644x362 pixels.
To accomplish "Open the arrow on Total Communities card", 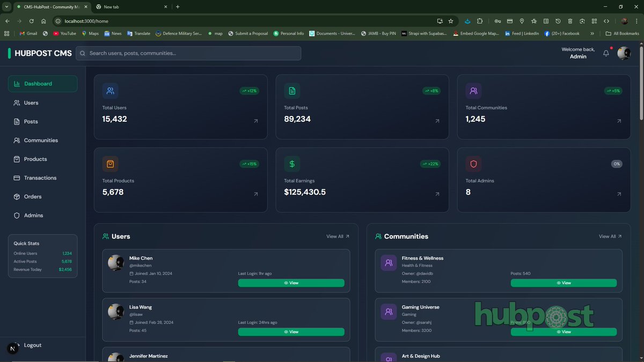I will point(619,121).
